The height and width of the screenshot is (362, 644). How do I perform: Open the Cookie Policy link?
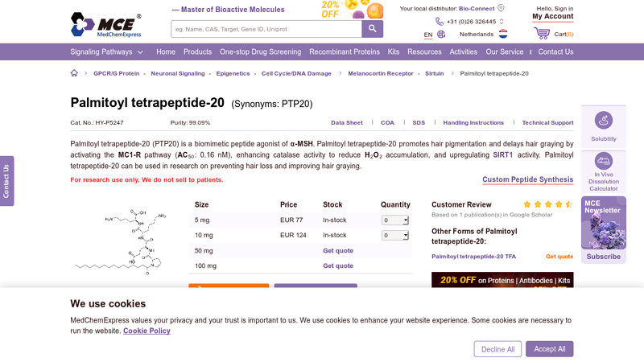[x=147, y=331]
